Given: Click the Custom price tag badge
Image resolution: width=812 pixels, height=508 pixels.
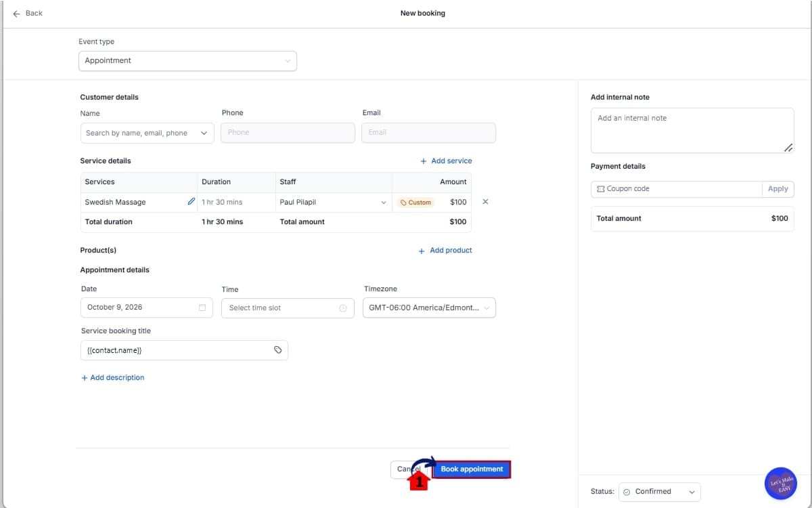Looking at the screenshot, I should (x=416, y=203).
